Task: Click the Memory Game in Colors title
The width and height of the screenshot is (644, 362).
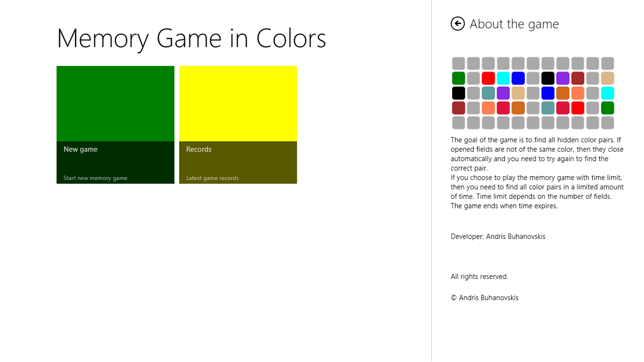Action: [191, 39]
